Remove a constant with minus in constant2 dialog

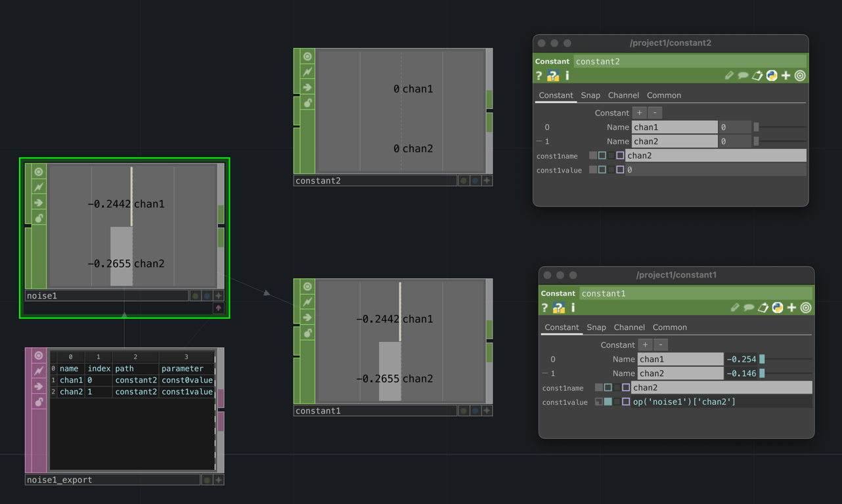655,113
